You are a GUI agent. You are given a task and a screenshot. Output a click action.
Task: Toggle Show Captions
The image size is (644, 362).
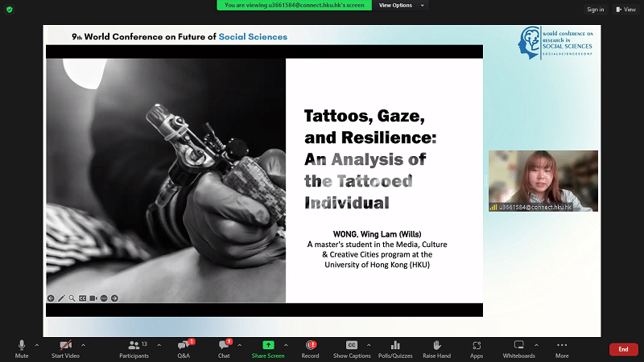pyautogui.click(x=352, y=348)
